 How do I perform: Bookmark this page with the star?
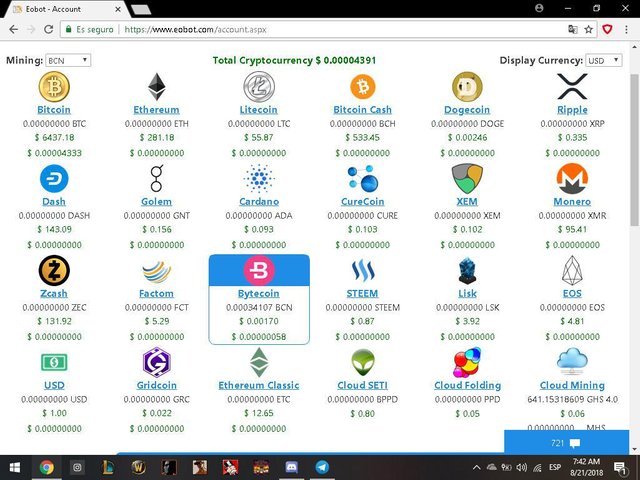click(588, 29)
